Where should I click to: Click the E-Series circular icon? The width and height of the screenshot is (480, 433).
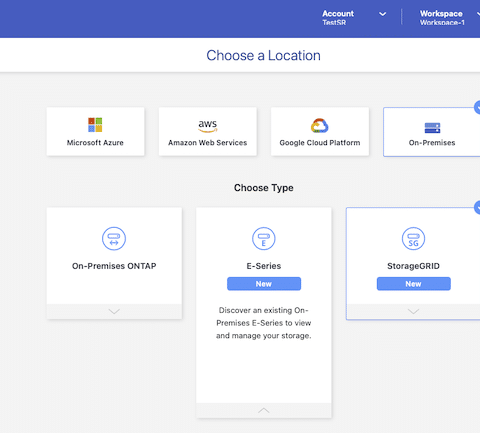[264, 239]
